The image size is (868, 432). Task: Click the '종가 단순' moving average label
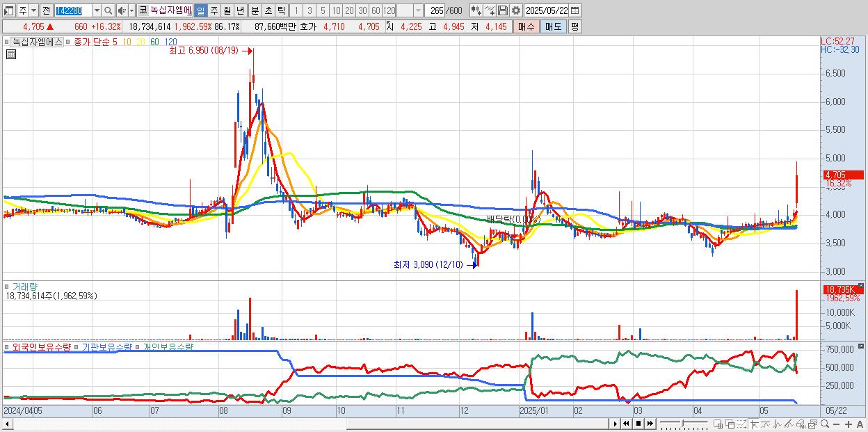click(x=93, y=42)
